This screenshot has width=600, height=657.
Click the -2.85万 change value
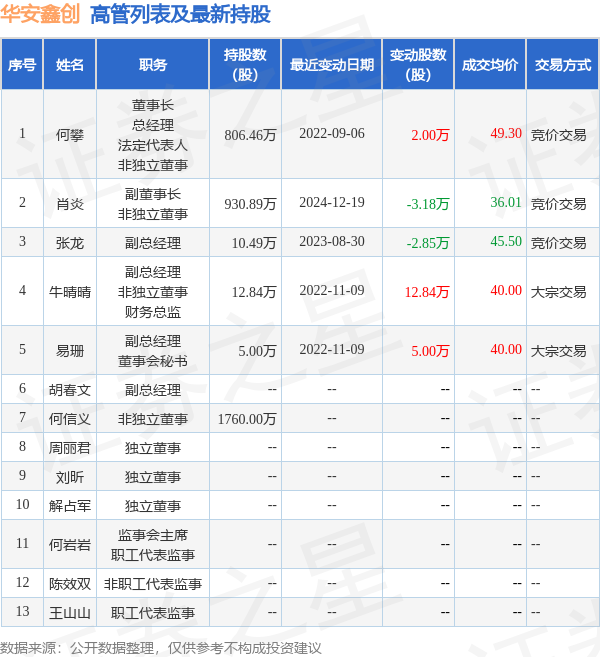[428, 242]
